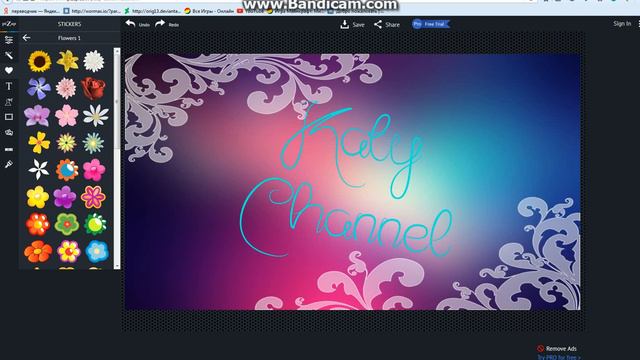Go back from Flowers 1 sticker list
The width and height of the screenshot is (640, 360).
click(x=27, y=38)
